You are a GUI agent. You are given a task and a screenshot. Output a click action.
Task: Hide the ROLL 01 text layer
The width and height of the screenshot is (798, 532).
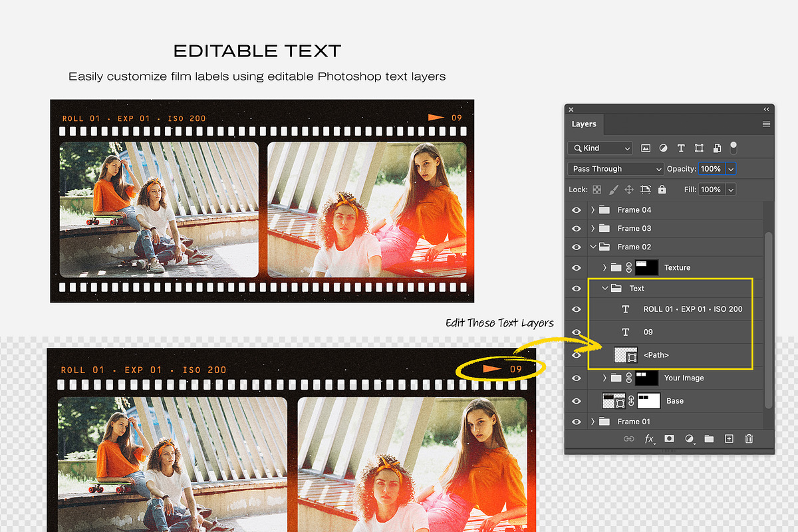[x=577, y=309]
